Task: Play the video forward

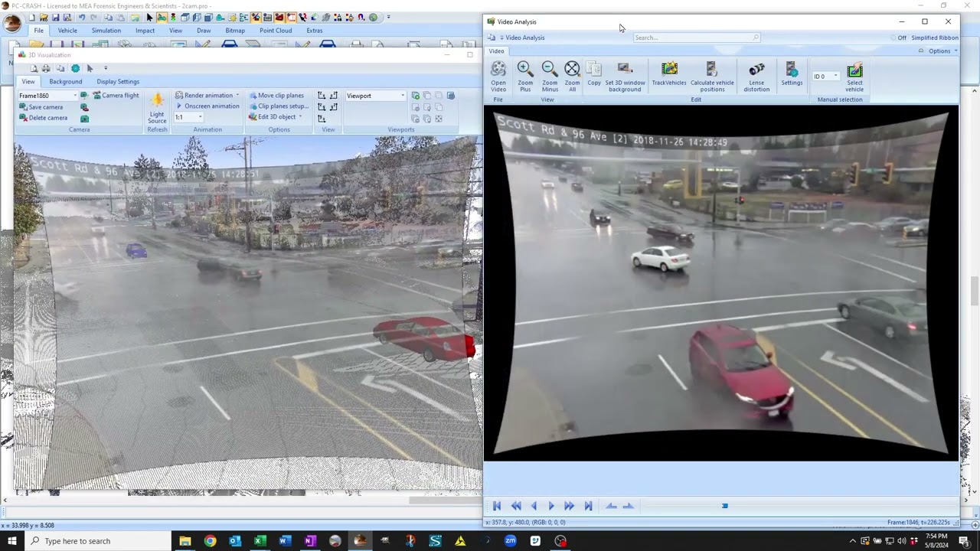Action: click(x=551, y=506)
